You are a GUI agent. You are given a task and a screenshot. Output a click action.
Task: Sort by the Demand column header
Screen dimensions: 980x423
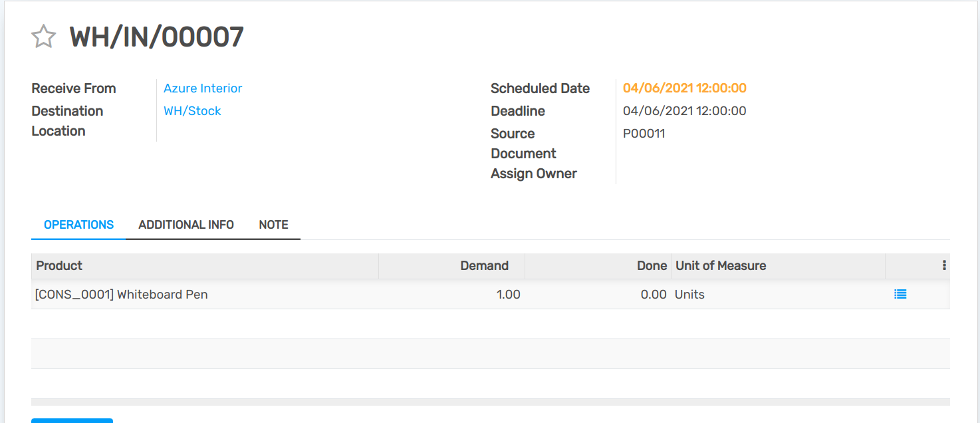point(484,265)
